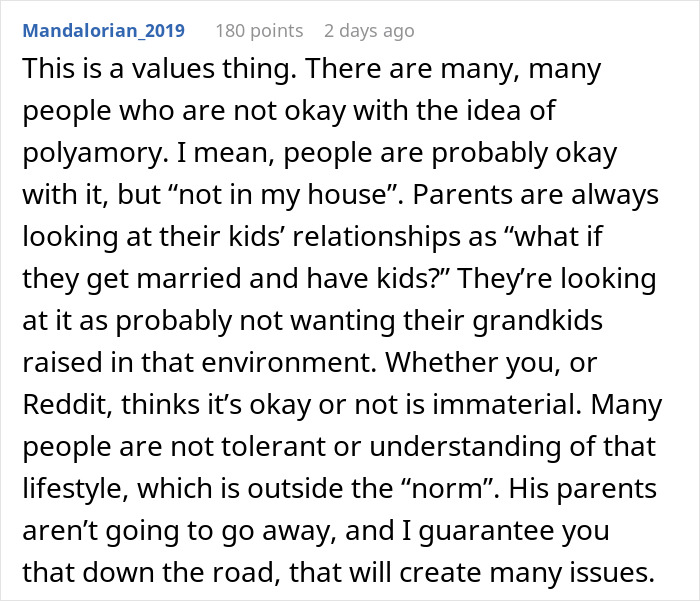The image size is (700, 601).
Task: Click the word "tolerant" in the comment
Action: [x=257, y=454]
